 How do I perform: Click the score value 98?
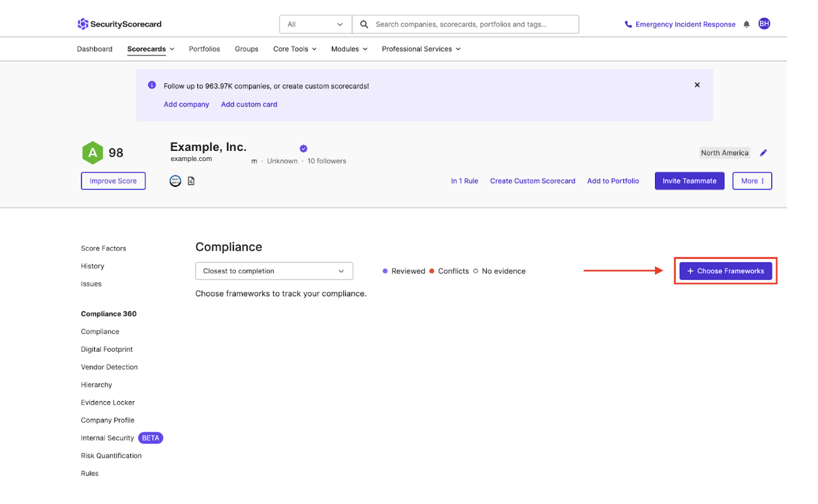116,153
